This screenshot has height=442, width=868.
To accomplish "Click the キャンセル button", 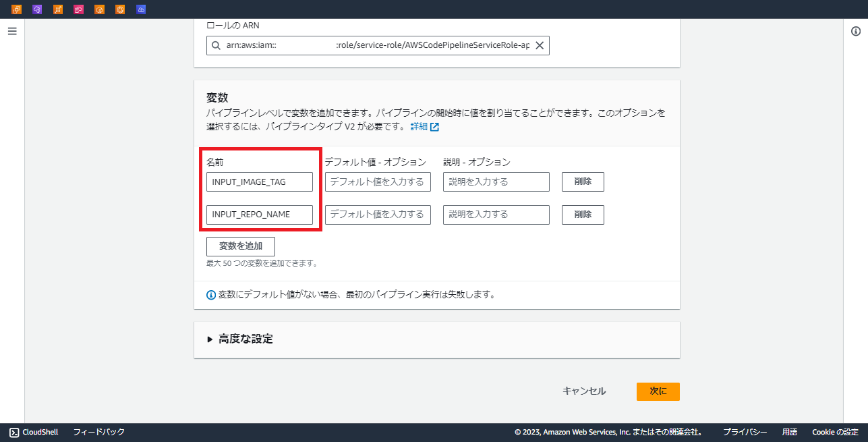I will pos(584,391).
